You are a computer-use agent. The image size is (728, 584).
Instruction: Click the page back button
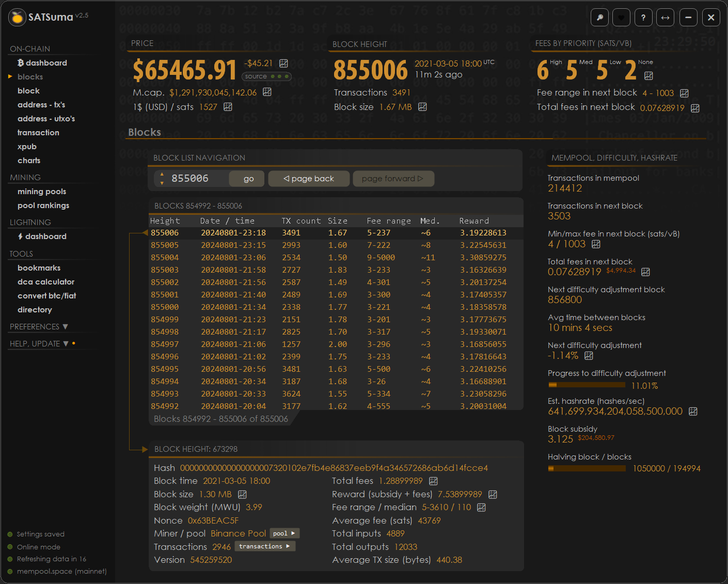(309, 179)
